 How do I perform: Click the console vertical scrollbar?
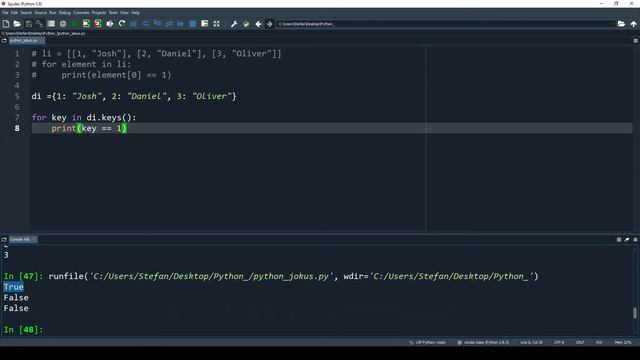[x=635, y=313]
